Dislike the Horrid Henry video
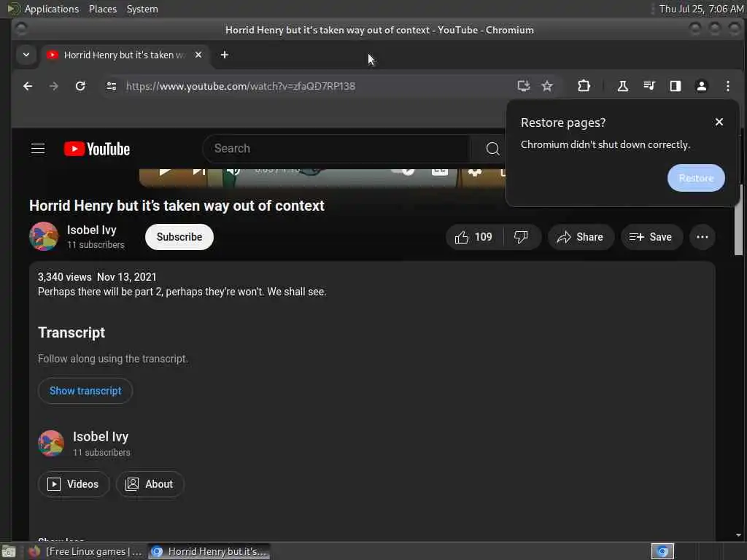The height and width of the screenshot is (560, 747). pyautogui.click(x=521, y=237)
